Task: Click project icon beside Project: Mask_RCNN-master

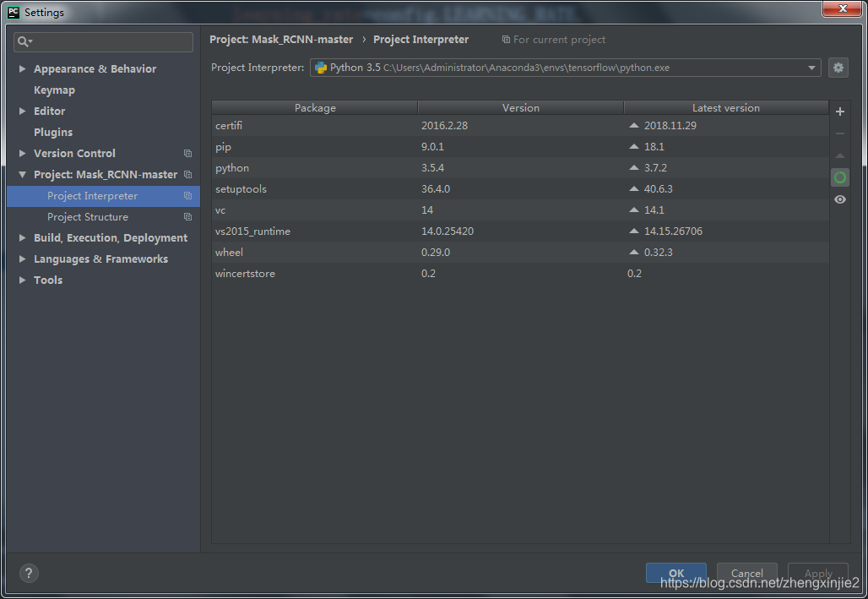Action: (187, 175)
